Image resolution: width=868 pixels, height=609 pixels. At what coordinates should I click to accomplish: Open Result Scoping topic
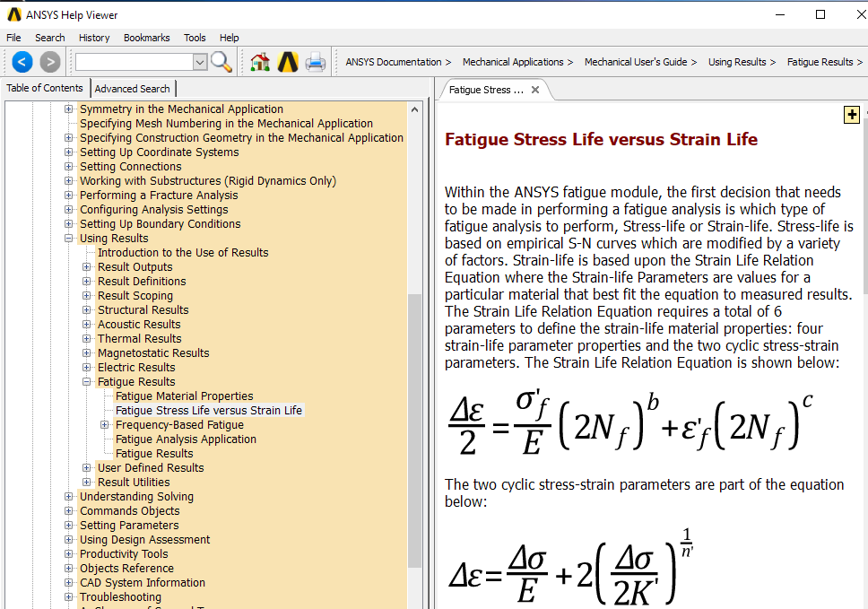tap(135, 296)
